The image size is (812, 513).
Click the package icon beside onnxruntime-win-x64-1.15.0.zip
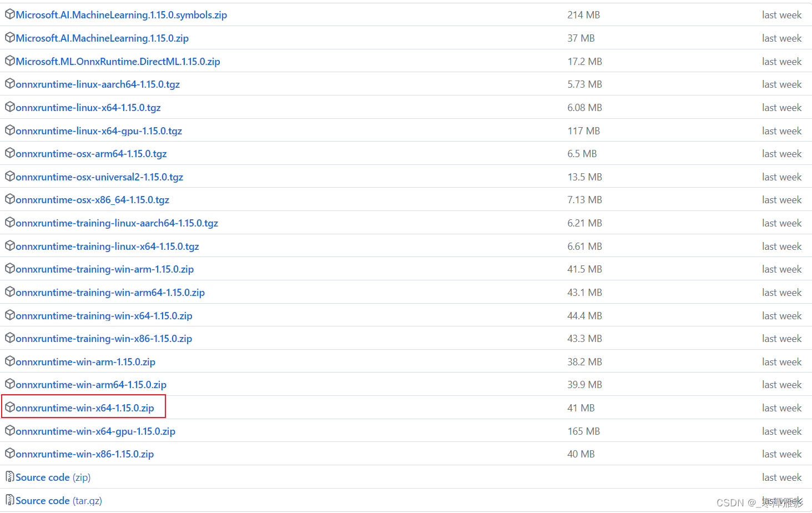tap(10, 407)
